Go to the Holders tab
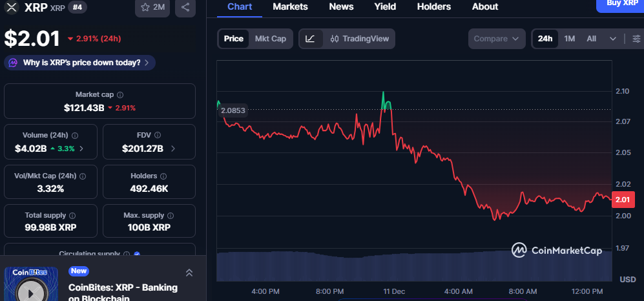The height and width of the screenshot is (301, 644). pyautogui.click(x=434, y=6)
